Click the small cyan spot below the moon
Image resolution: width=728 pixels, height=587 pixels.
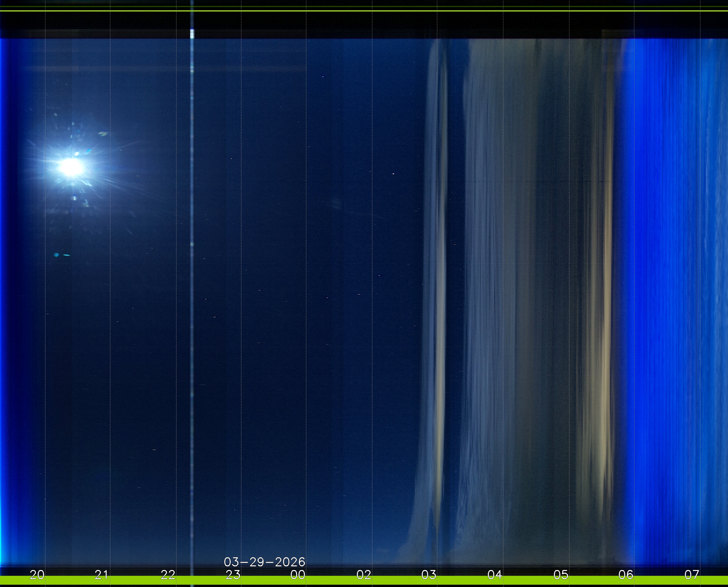point(56,255)
